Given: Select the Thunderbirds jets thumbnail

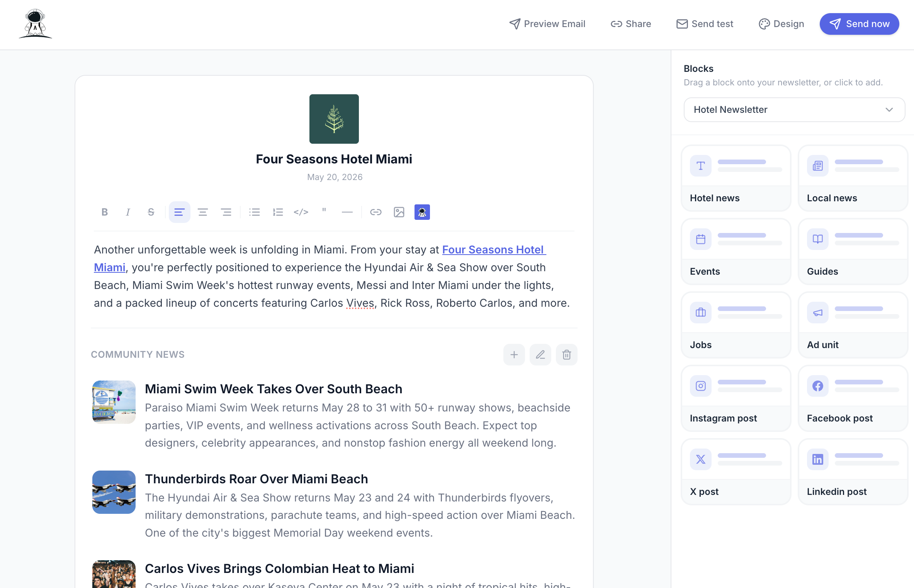Looking at the screenshot, I should point(114,492).
